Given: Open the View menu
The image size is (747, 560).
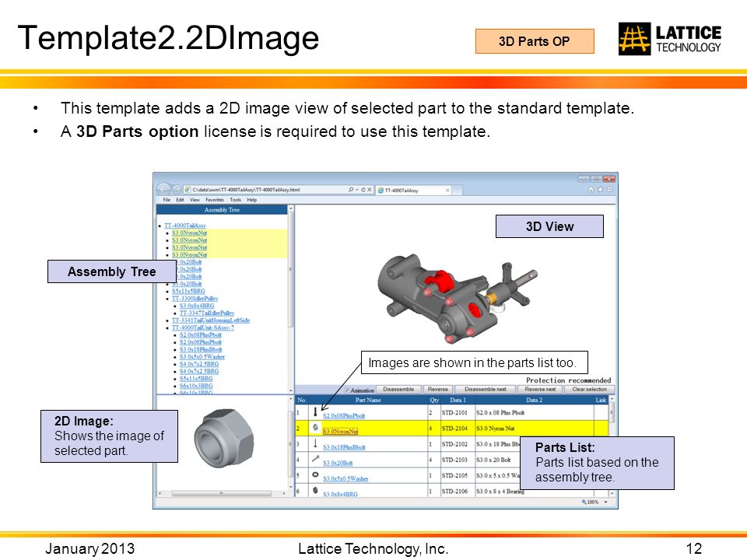Looking at the screenshot, I should (x=195, y=200).
